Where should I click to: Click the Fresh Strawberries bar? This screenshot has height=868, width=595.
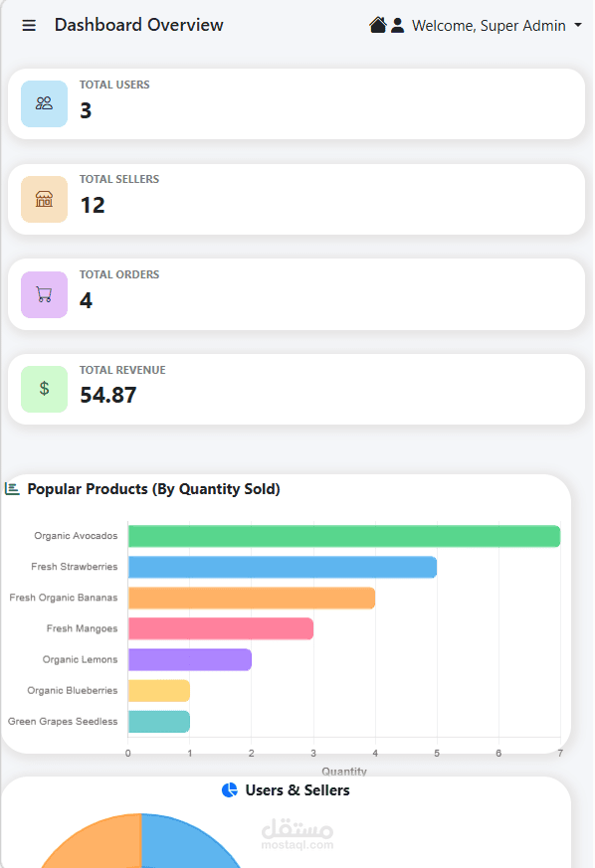point(282,567)
